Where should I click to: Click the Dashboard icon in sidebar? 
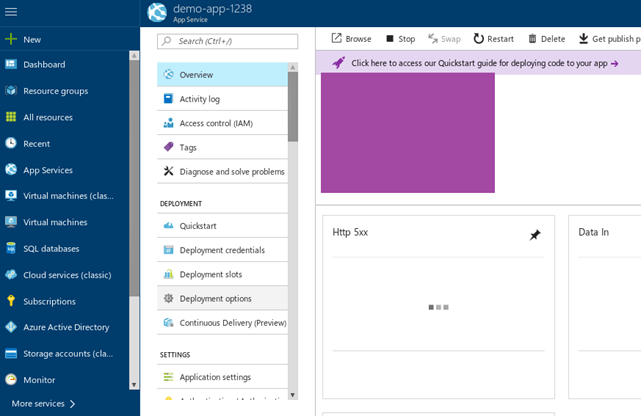tap(11, 64)
